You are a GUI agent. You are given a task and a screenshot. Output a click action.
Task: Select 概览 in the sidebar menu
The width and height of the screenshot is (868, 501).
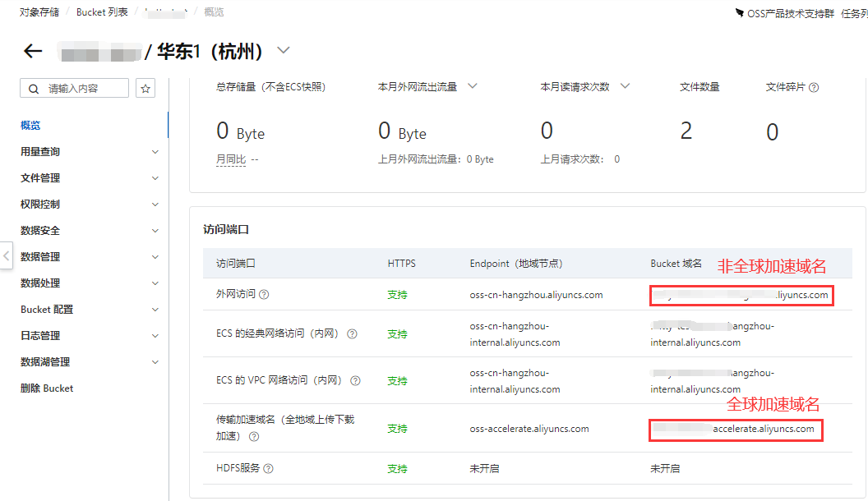coord(30,126)
